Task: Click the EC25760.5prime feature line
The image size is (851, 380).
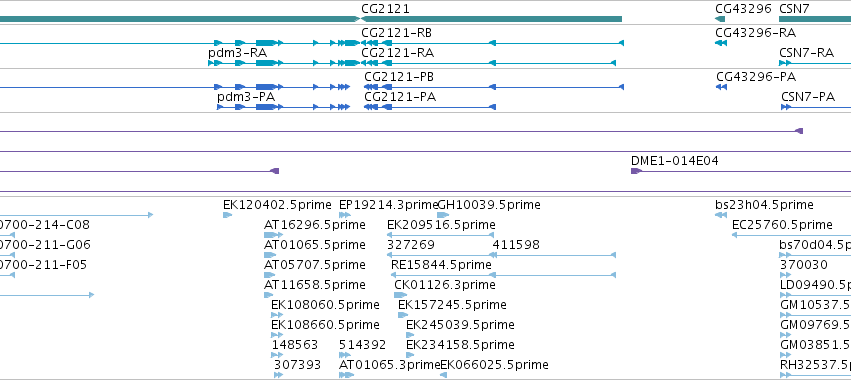Action: [x=791, y=235]
